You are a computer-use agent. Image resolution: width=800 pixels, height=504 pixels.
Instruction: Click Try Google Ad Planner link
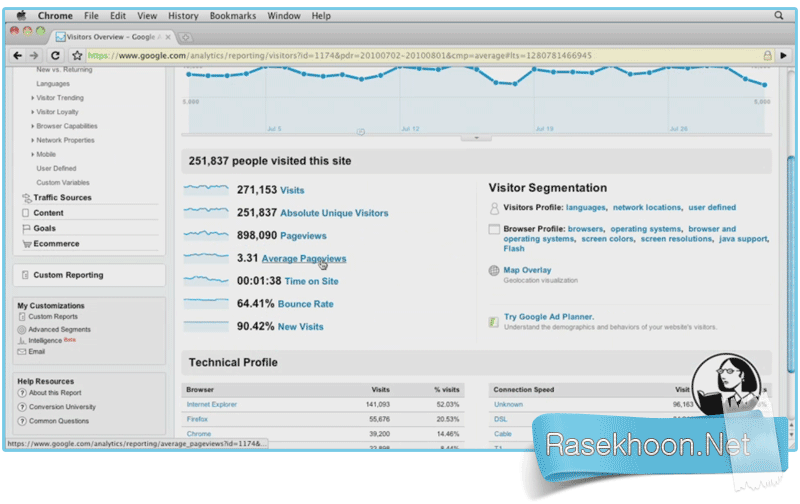click(x=549, y=317)
